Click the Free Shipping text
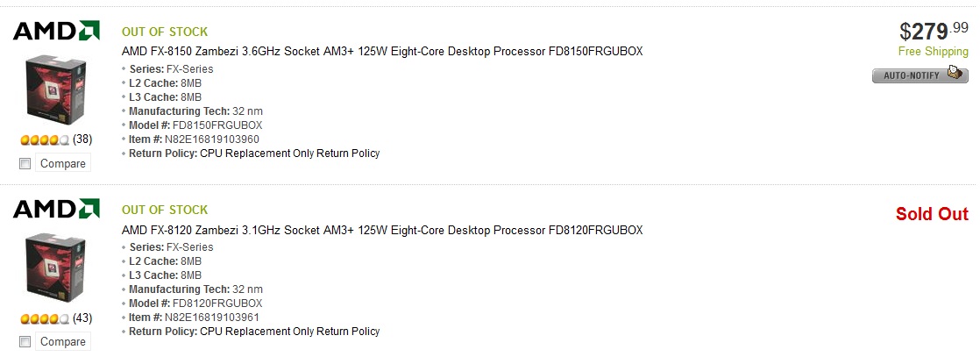Viewport: 980px width, 357px height. click(x=934, y=52)
